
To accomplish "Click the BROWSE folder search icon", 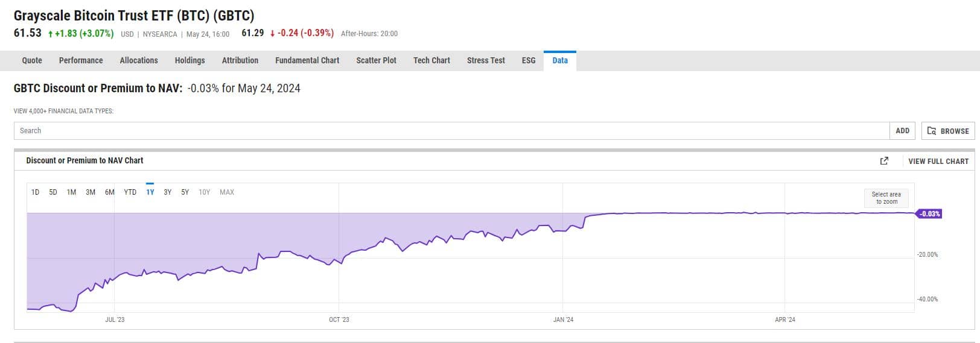I will 932,131.
